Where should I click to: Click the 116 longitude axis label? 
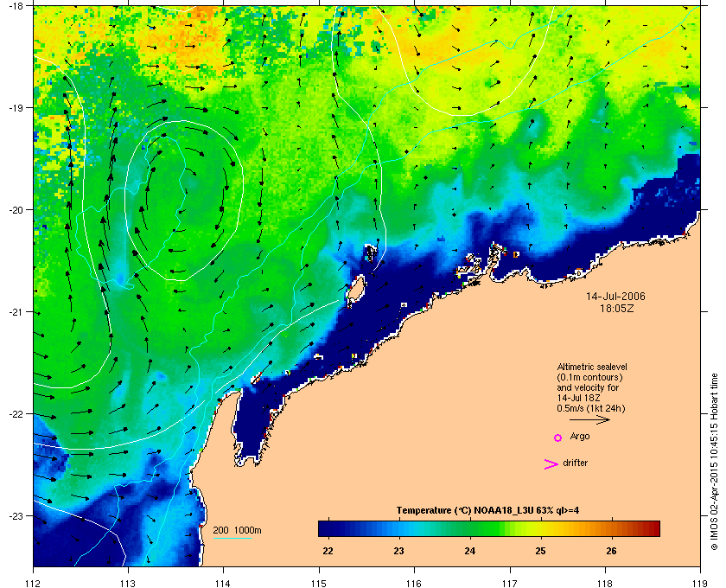point(414,584)
